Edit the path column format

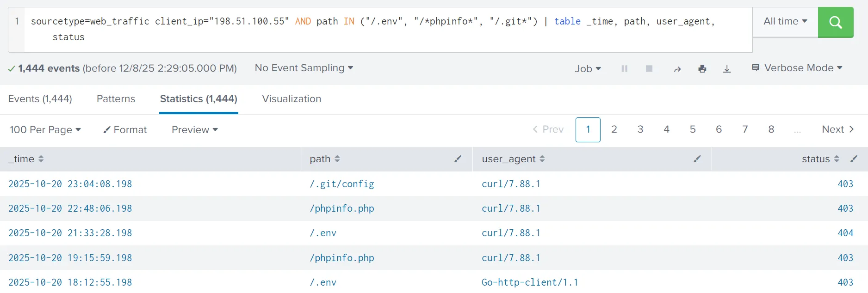pos(458,159)
